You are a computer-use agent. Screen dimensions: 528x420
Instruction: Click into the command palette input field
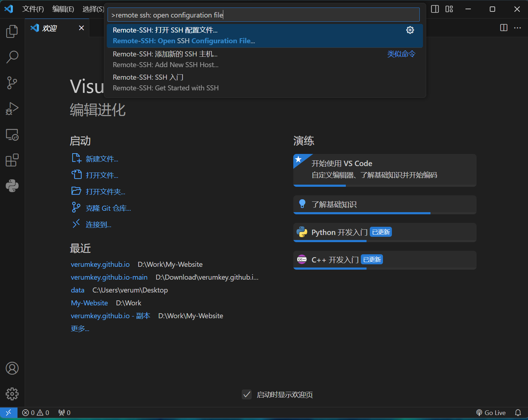coord(264,15)
